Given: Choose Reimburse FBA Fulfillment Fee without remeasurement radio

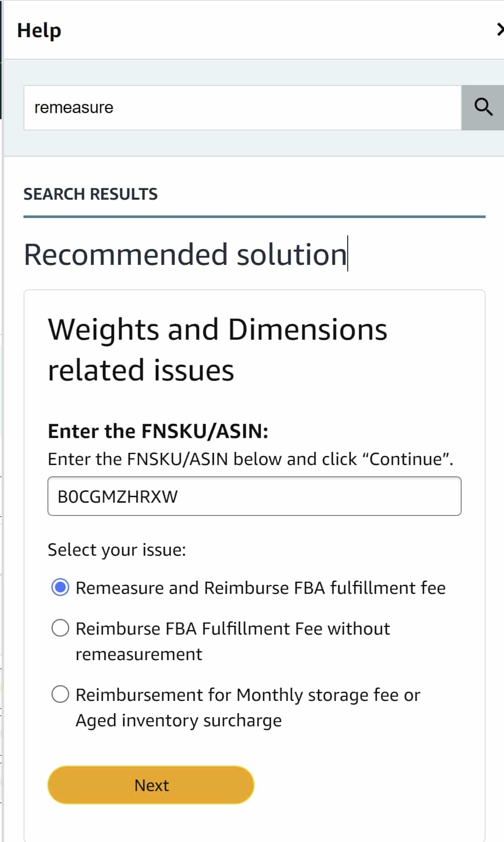Looking at the screenshot, I should pos(60,628).
